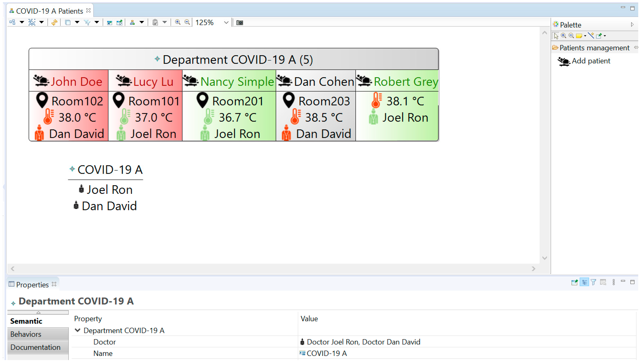Toggle pin property view to selection
Viewport: 642px width, 364px height.
575,282
